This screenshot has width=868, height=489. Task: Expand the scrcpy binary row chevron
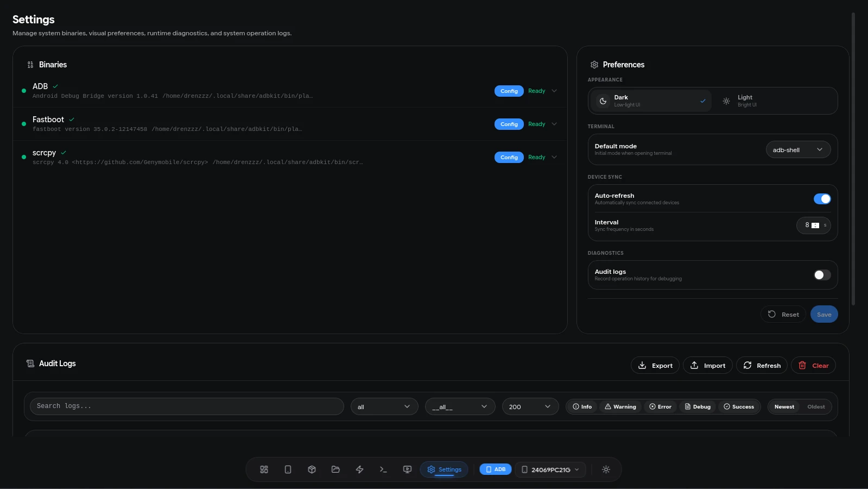(554, 157)
